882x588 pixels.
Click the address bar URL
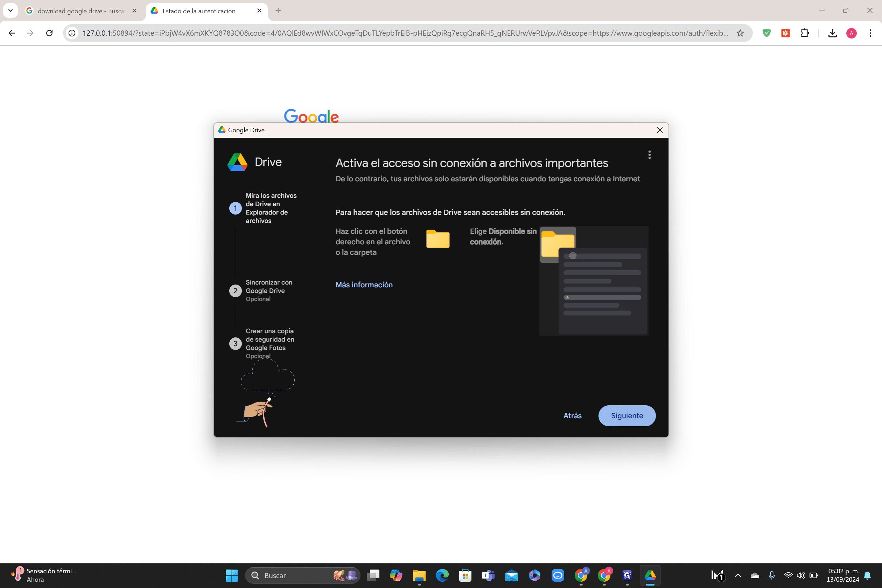(x=405, y=33)
